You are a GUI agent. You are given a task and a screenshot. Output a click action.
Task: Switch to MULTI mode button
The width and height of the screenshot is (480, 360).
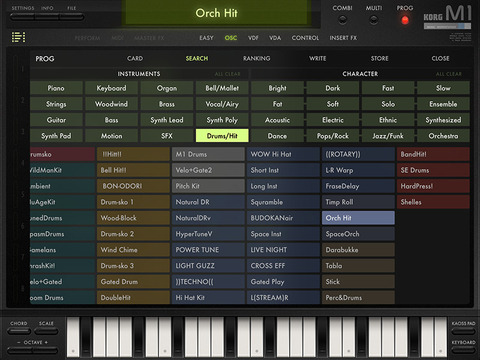click(374, 20)
